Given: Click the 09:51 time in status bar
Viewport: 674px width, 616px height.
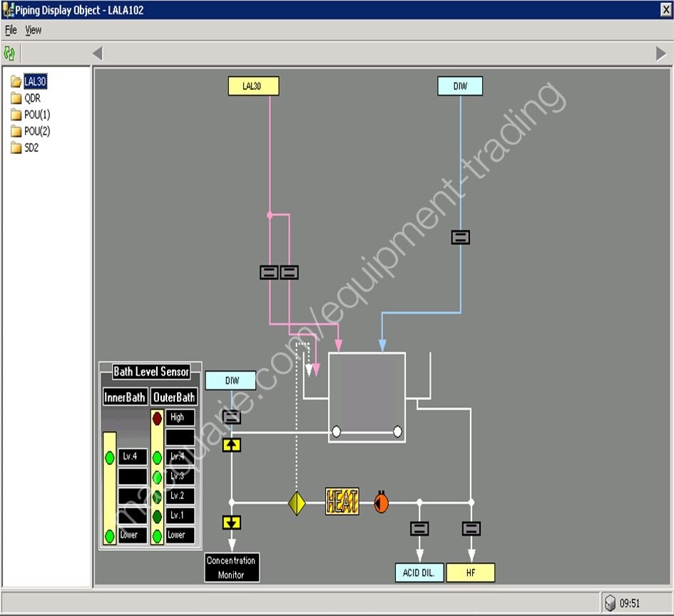Looking at the screenshot, I should pyautogui.click(x=630, y=604).
